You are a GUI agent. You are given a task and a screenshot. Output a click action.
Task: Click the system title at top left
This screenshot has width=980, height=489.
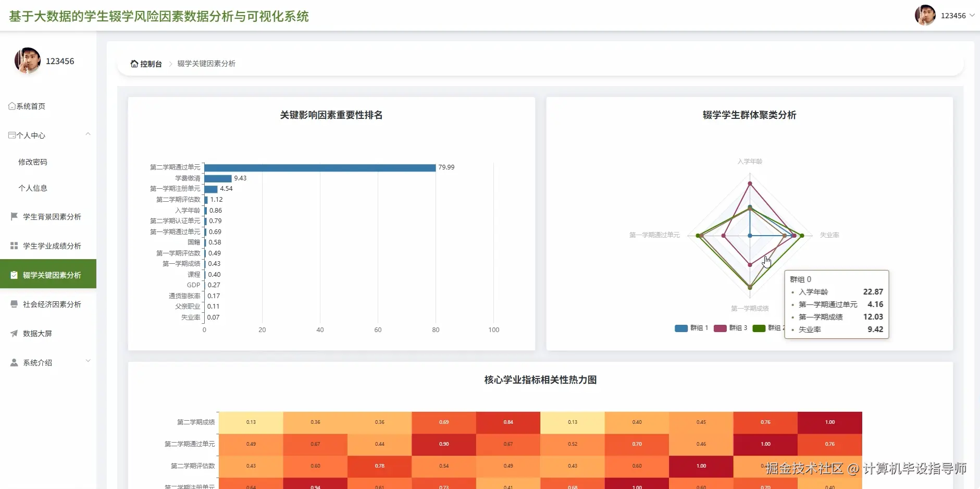(x=159, y=16)
